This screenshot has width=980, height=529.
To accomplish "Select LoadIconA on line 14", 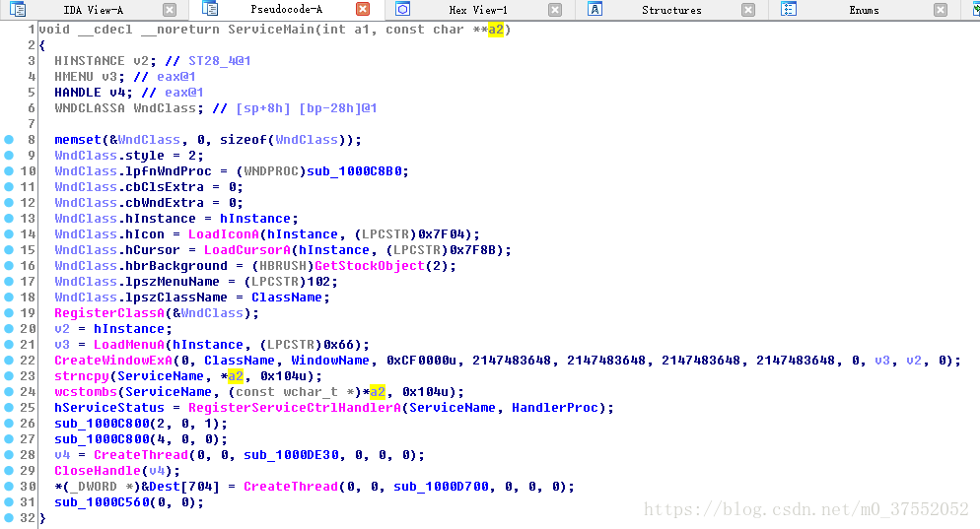I will [224, 234].
